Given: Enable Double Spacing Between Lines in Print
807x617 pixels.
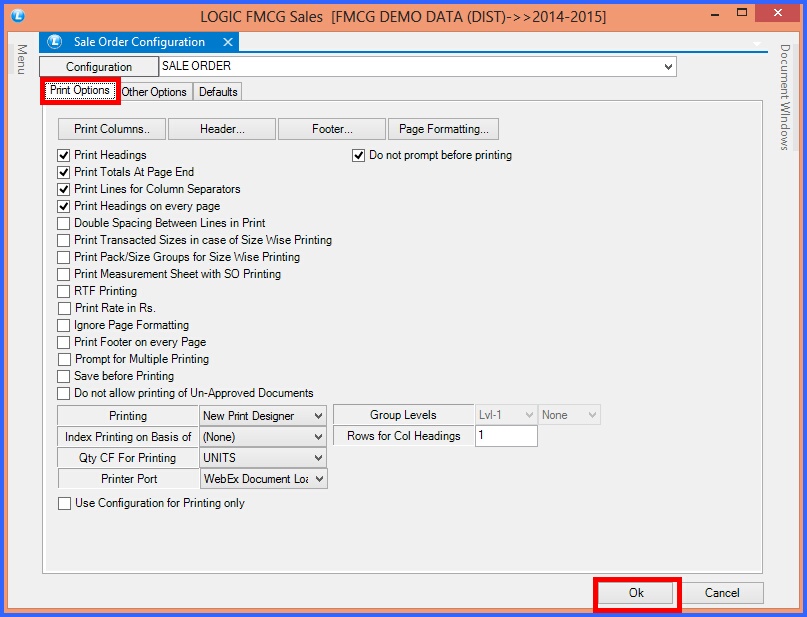Looking at the screenshot, I should [64, 223].
